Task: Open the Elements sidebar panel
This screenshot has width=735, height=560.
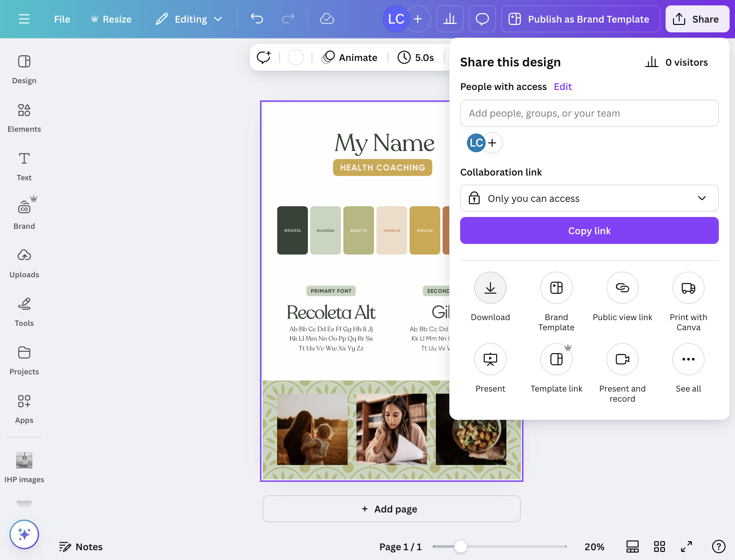Action: pos(24,118)
